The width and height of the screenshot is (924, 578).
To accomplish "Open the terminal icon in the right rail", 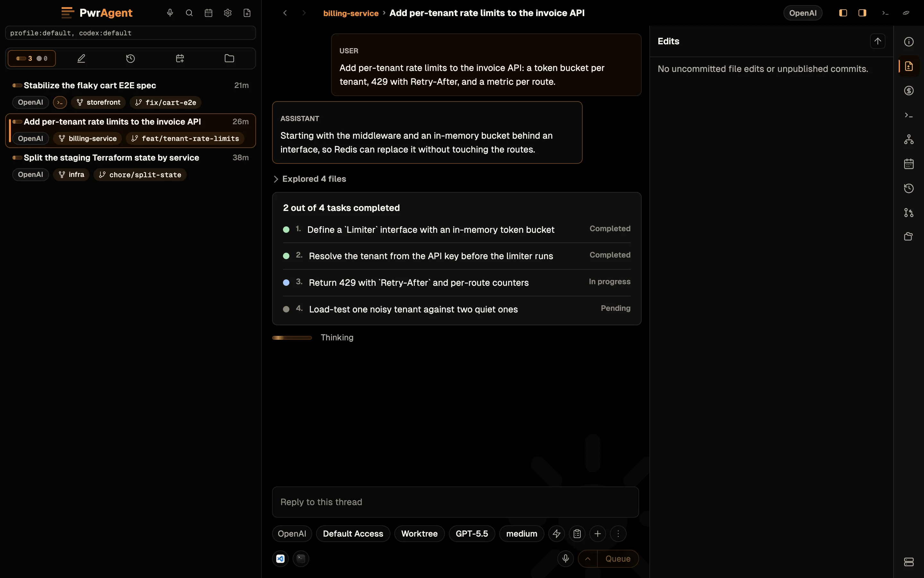I will tap(909, 115).
